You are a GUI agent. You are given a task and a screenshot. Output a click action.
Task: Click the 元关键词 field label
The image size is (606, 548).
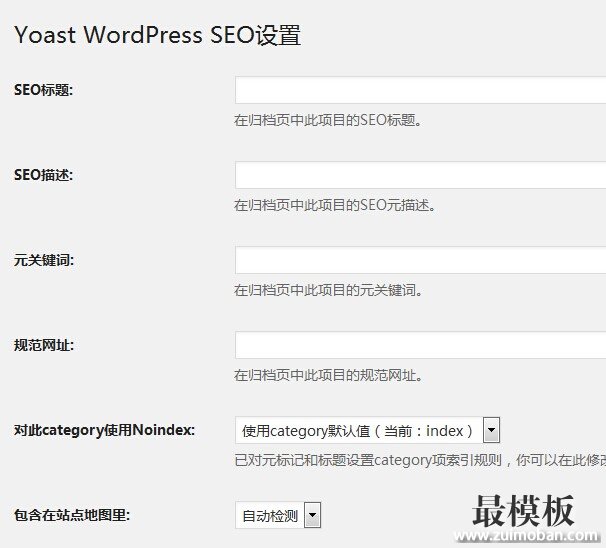pyautogui.click(x=44, y=260)
